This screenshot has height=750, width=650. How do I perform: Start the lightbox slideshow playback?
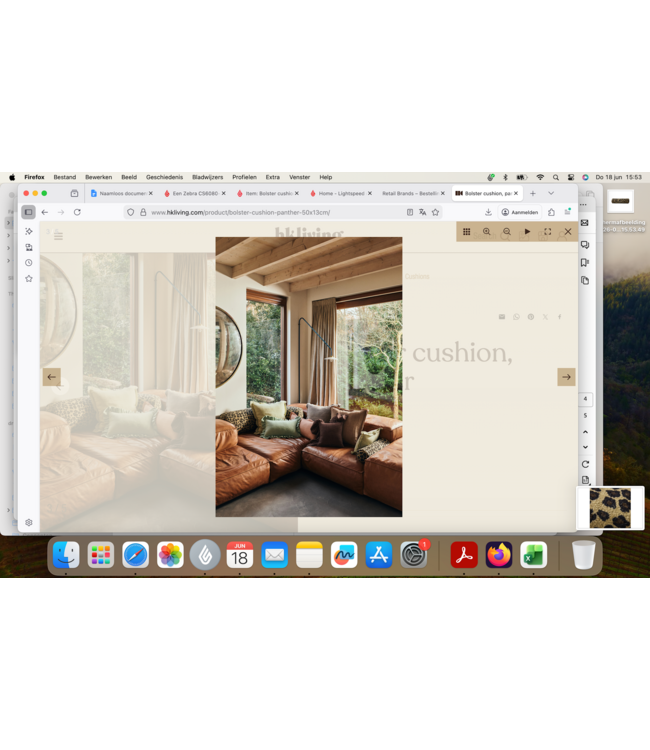point(527,232)
